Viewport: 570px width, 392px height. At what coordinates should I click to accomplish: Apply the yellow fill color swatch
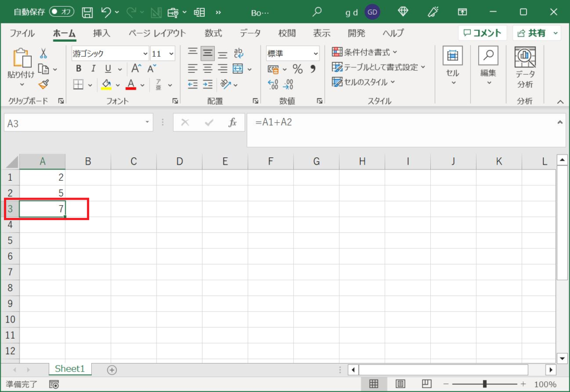click(x=106, y=85)
